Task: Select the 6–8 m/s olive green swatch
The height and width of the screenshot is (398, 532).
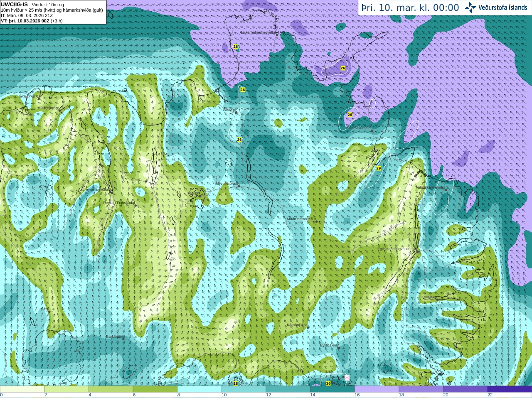Action: 155,389
